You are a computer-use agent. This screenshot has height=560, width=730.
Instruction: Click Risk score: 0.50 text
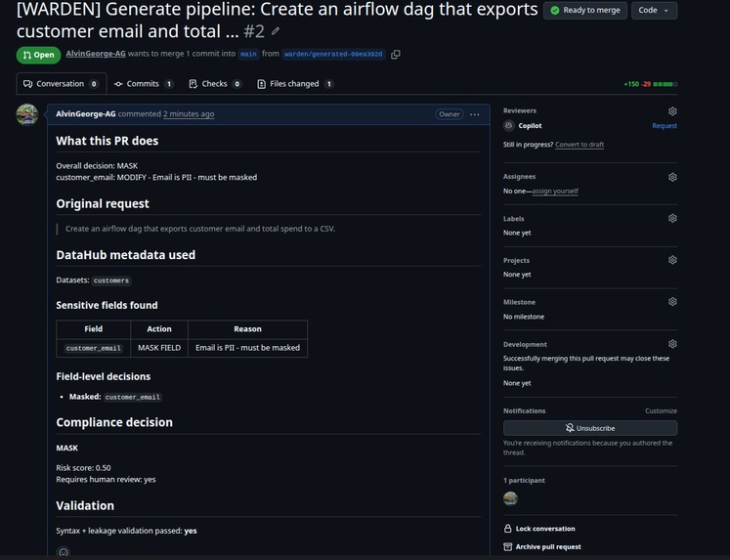coord(83,468)
